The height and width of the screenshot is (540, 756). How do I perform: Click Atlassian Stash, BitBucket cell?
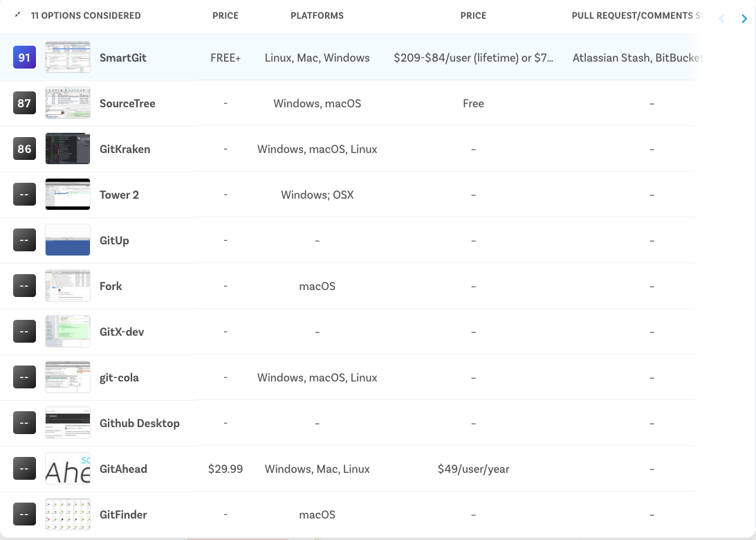click(x=638, y=58)
